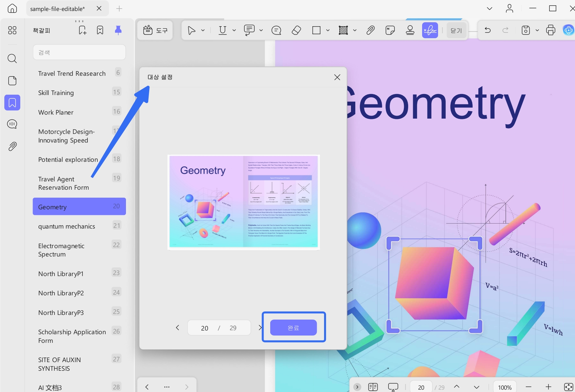This screenshot has height=392, width=575.
Task: Print the document
Action: pos(551,30)
